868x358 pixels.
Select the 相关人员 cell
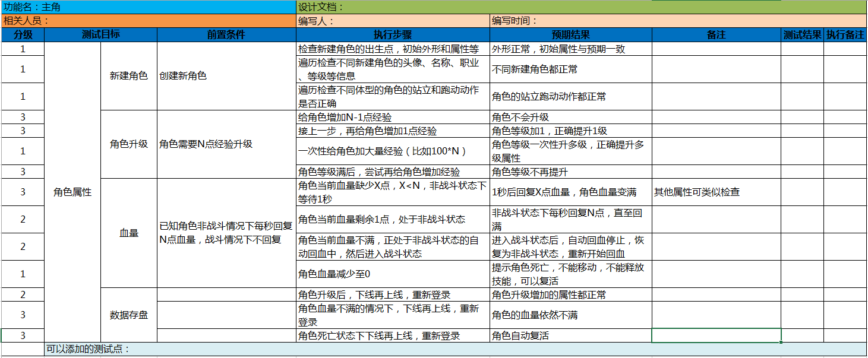click(149, 21)
